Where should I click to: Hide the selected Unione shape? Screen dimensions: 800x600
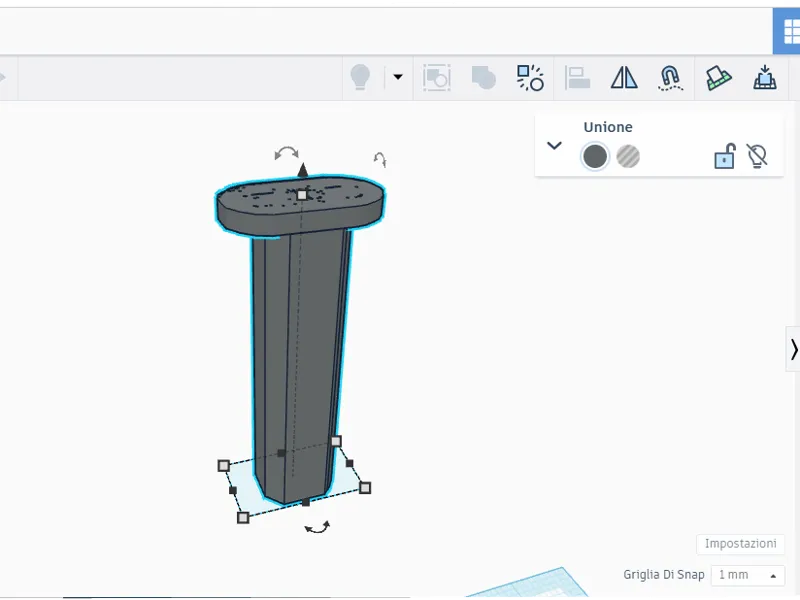[x=757, y=156]
